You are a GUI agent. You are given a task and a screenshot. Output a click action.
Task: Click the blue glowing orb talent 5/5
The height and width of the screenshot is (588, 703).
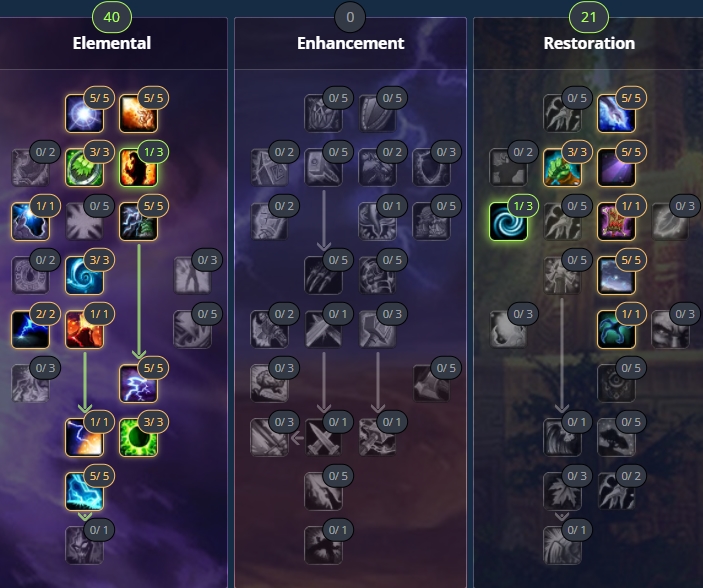tap(84, 113)
